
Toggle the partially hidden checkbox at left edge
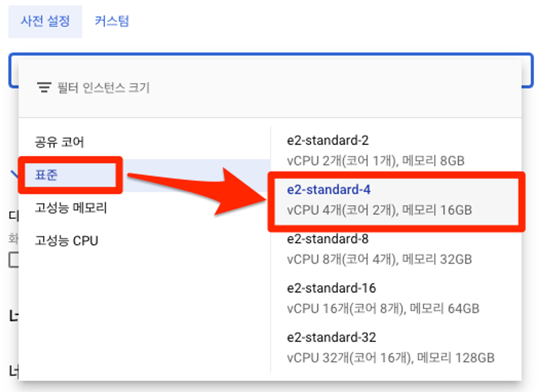(14, 260)
